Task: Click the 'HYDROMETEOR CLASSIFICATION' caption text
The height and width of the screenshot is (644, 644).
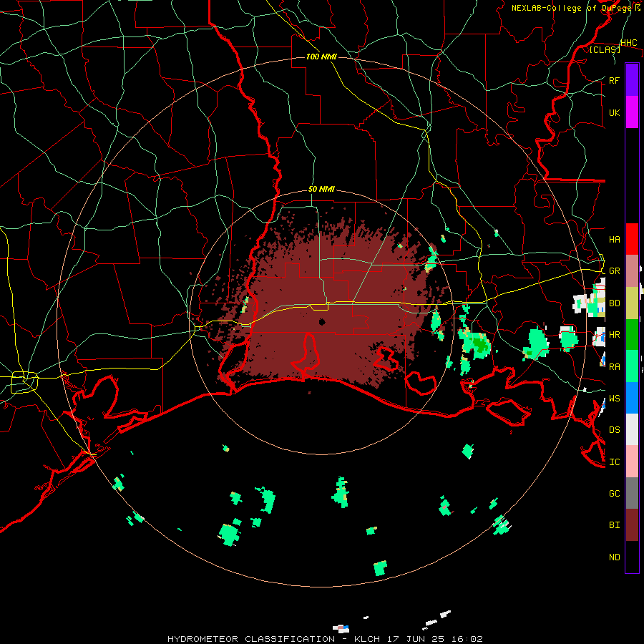Action: pyautogui.click(x=251, y=639)
